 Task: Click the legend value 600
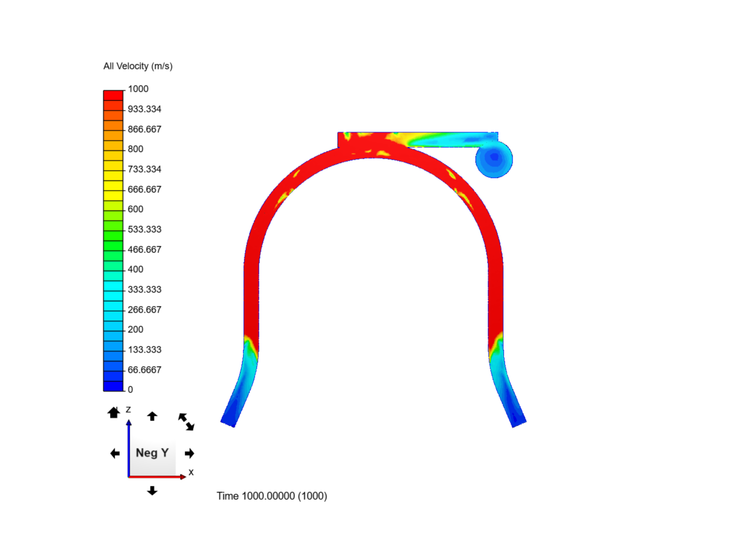coord(136,209)
